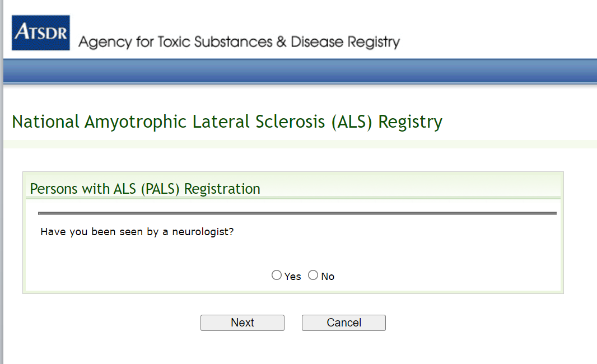Click the "No" answer label text
This screenshot has width=597, height=364.
328,277
